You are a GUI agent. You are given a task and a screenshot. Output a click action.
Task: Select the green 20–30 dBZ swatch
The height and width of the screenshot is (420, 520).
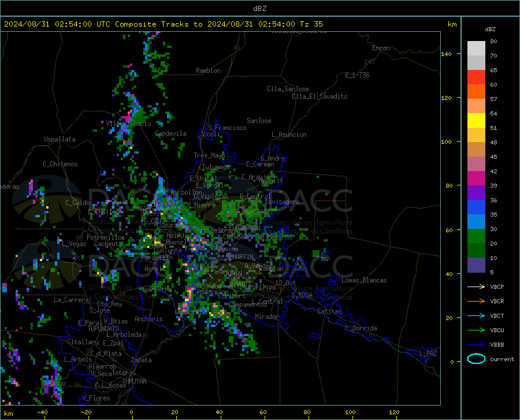pos(476,236)
